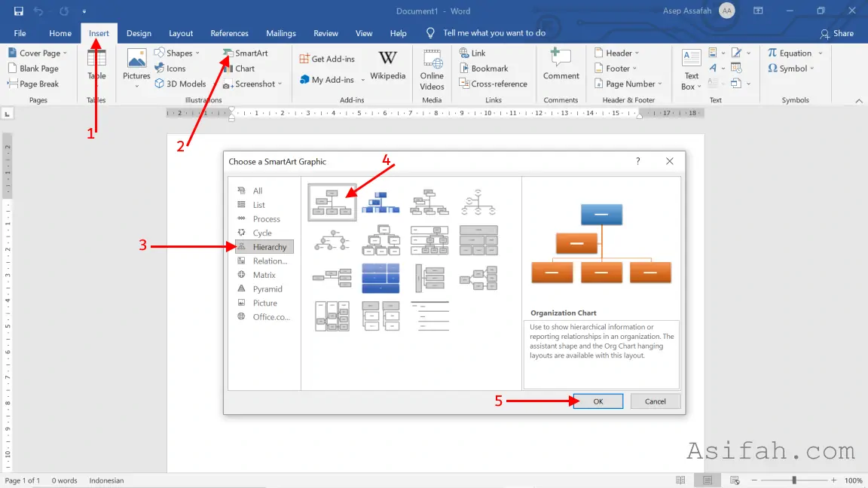
Task: Collapse the ribbon with the chevron
Action: click(859, 101)
